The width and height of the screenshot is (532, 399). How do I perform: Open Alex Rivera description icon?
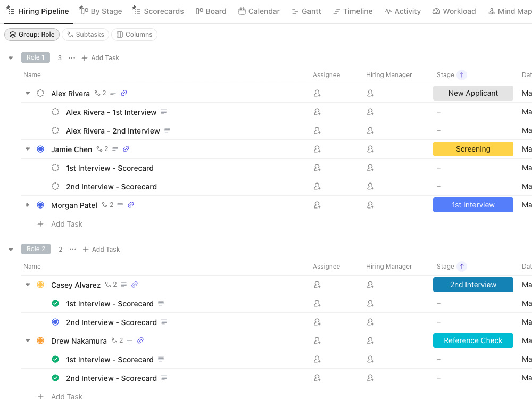click(113, 93)
